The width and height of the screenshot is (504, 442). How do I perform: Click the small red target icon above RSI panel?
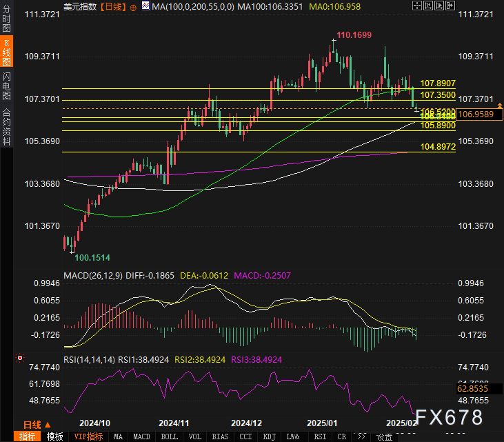19,359
